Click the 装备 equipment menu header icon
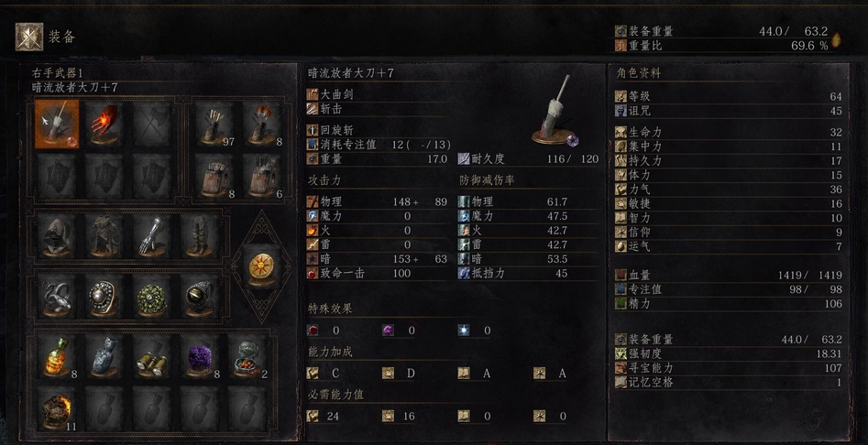This screenshot has width=868, height=445. coord(29,37)
